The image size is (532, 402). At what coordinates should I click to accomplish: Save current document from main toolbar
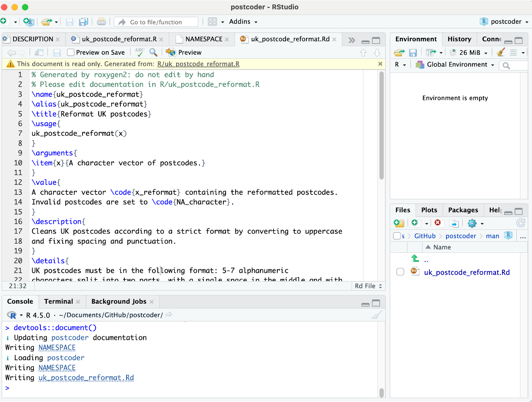click(69, 22)
